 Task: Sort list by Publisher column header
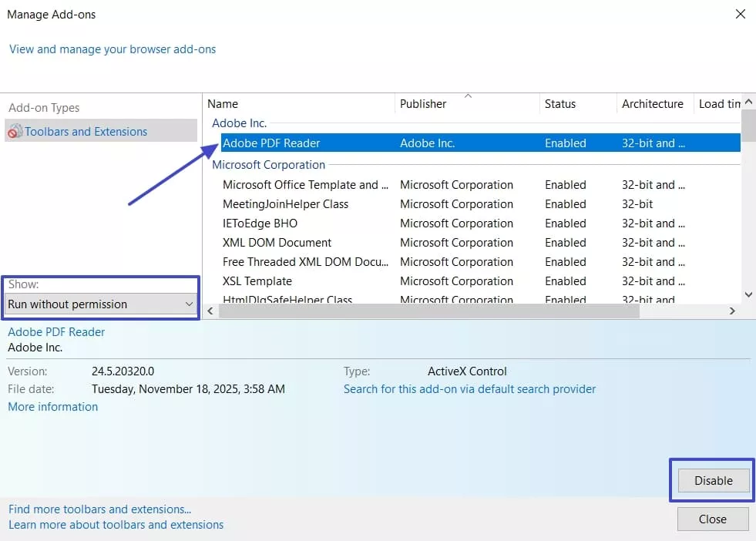[x=423, y=104]
